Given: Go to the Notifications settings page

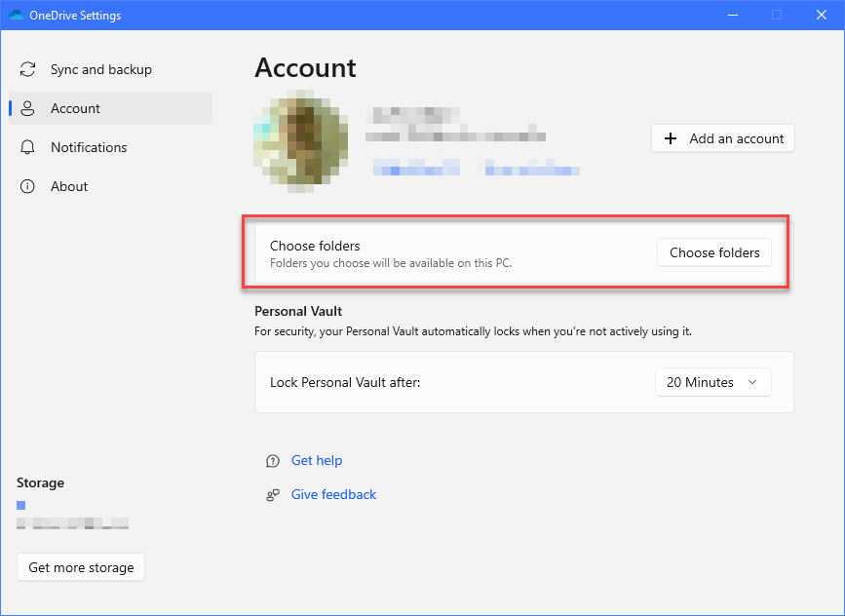Looking at the screenshot, I should click(x=110, y=147).
